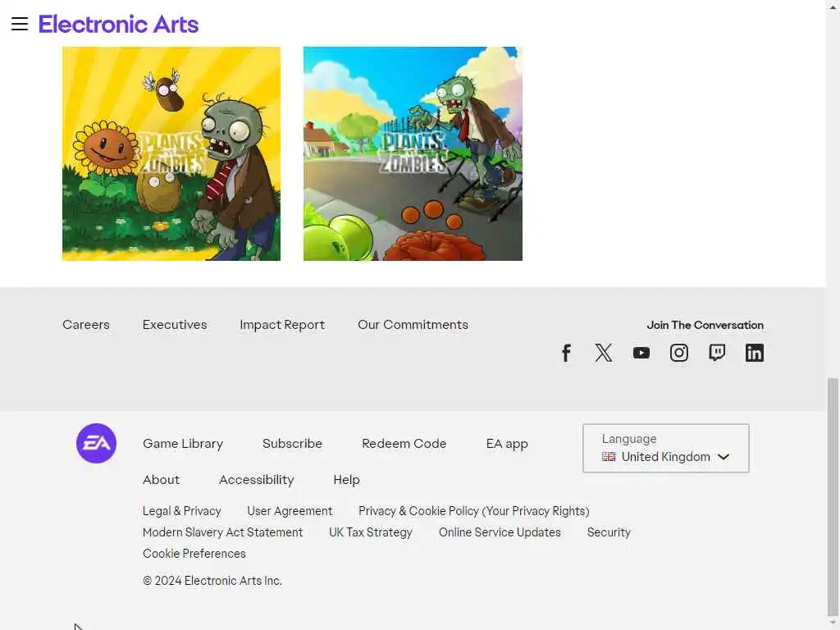840x630 pixels.
Task: Visit EA's Facebook page icon
Action: [x=566, y=353]
